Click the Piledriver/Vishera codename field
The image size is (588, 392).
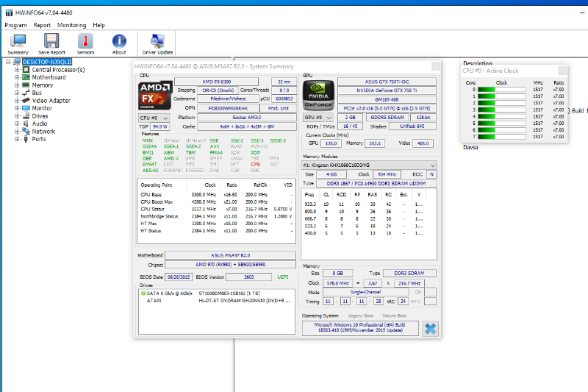click(x=228, y=99)
